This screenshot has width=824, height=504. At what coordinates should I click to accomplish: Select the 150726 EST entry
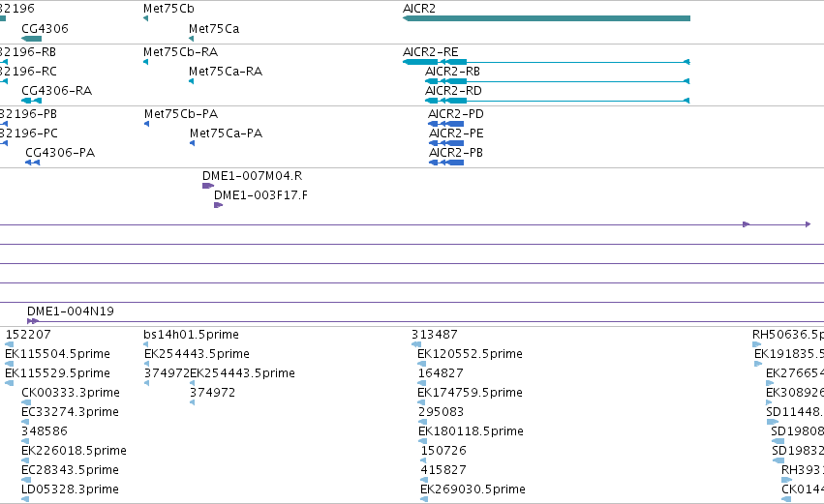443,451
